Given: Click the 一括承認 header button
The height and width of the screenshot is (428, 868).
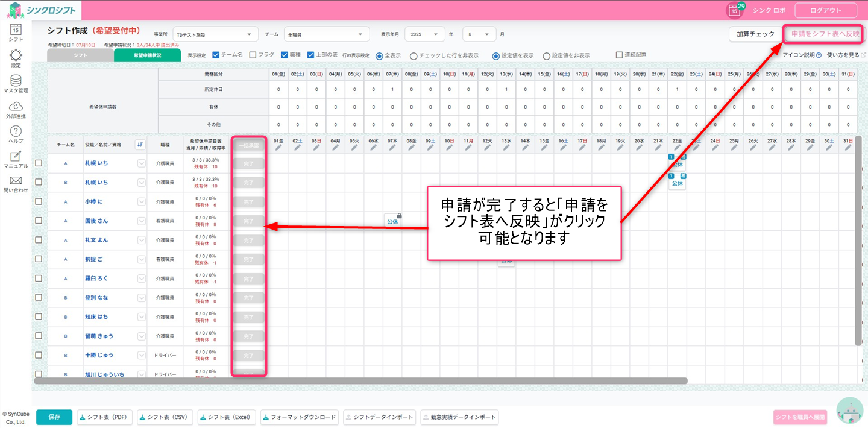Looking at the screenshot, I should tap(248, 145).
